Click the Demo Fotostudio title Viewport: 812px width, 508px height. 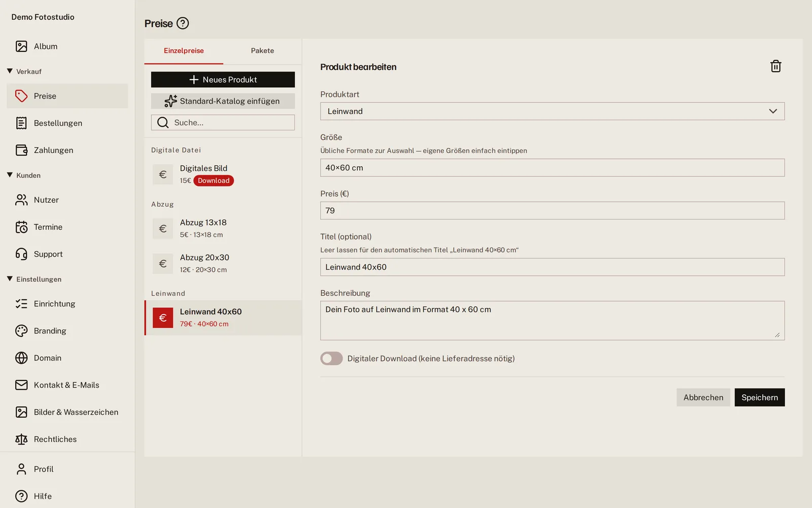[43, 17]
